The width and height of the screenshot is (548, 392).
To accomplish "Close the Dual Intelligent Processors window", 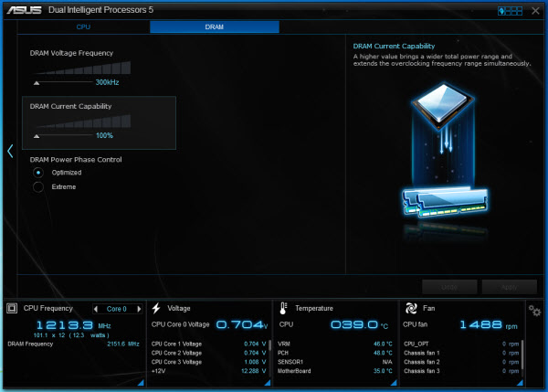I will (x=535, y=11).
